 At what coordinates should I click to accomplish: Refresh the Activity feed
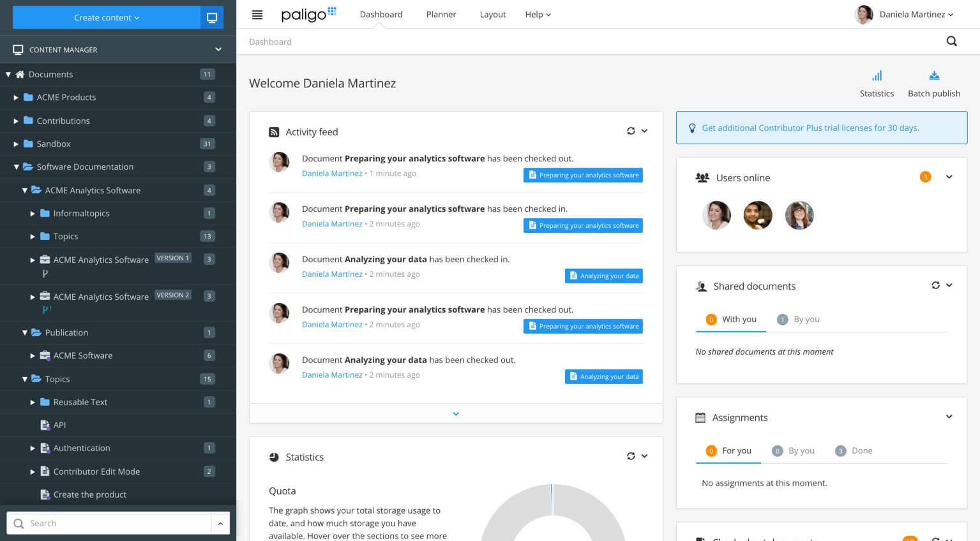point(631,130)
